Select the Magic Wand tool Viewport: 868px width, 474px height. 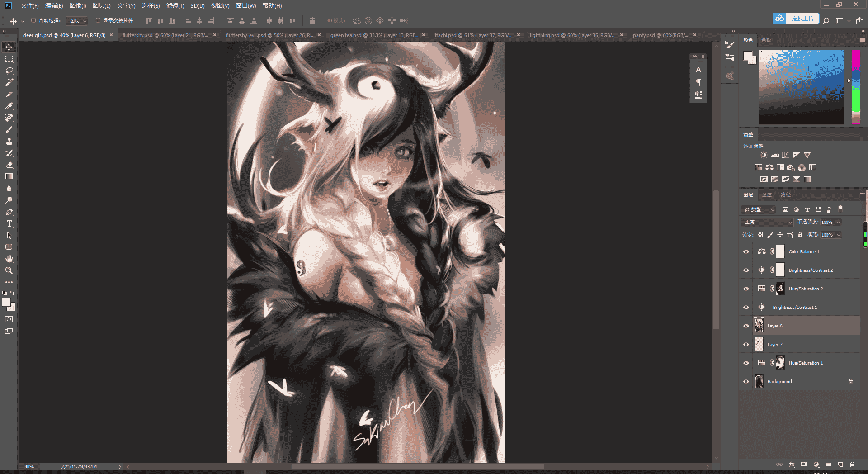(9, 82)
